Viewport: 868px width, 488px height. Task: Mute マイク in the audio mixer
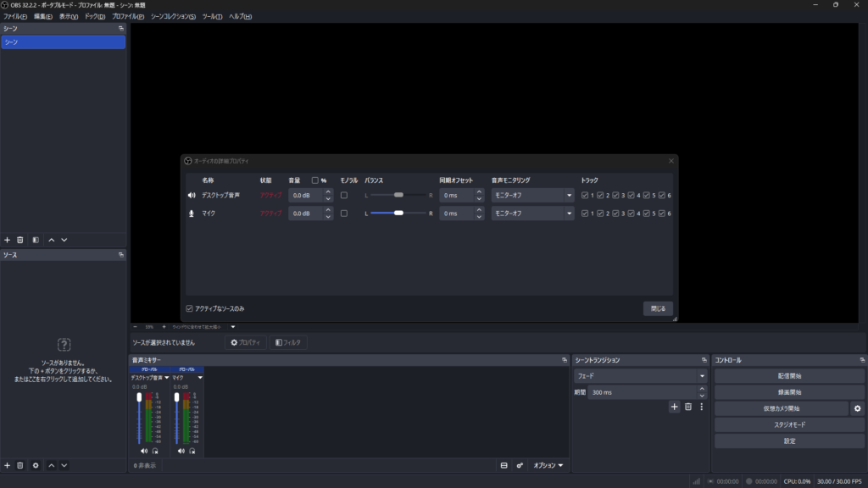(181, 451)
